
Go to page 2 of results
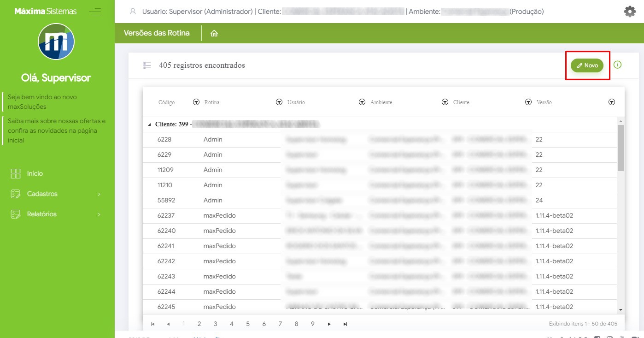(199, 324)
